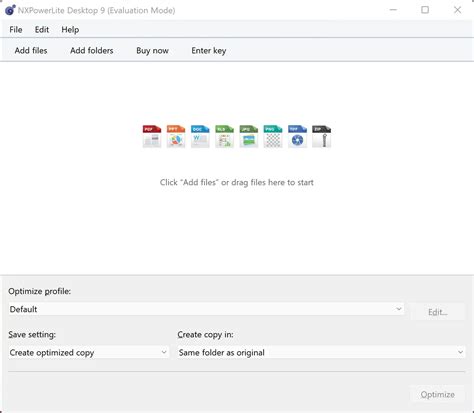Screen dimensions: 474x413
Task: Minimize the NXPowerLite window
Action: click(x=393, y=10)
